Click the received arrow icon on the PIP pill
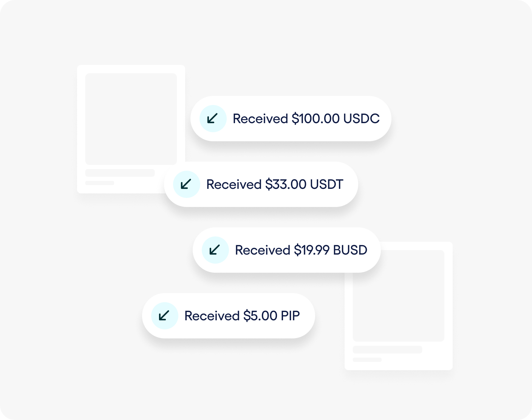This screenshot has height=420, width=532. tap(165, 316)
